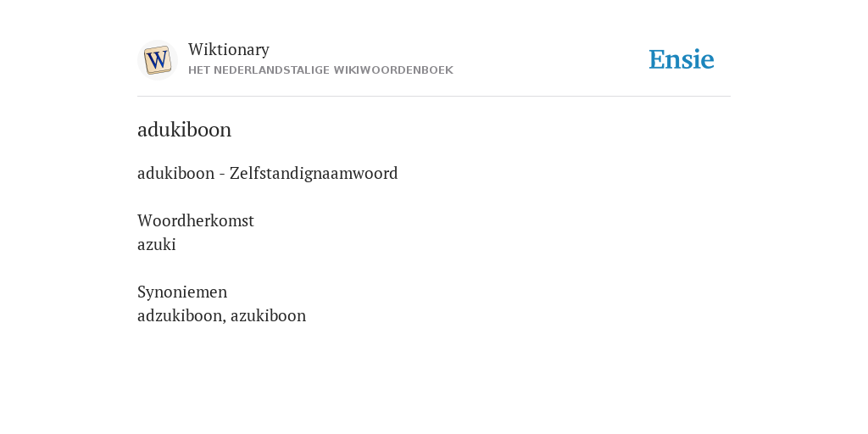Image resolution: width=868 pixels, height=434 pixels.
Task: Open the synonym adzukiboon
Action: coord(180,315)
